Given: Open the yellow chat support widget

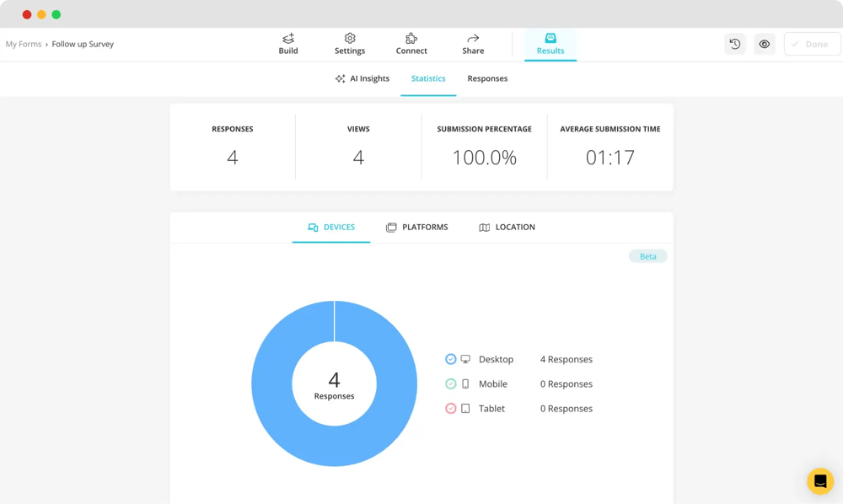Looking at the screenshot, I should (x=819, y=481).
